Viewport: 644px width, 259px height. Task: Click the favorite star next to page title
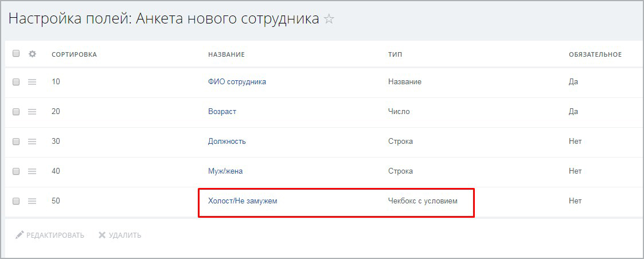329,19
